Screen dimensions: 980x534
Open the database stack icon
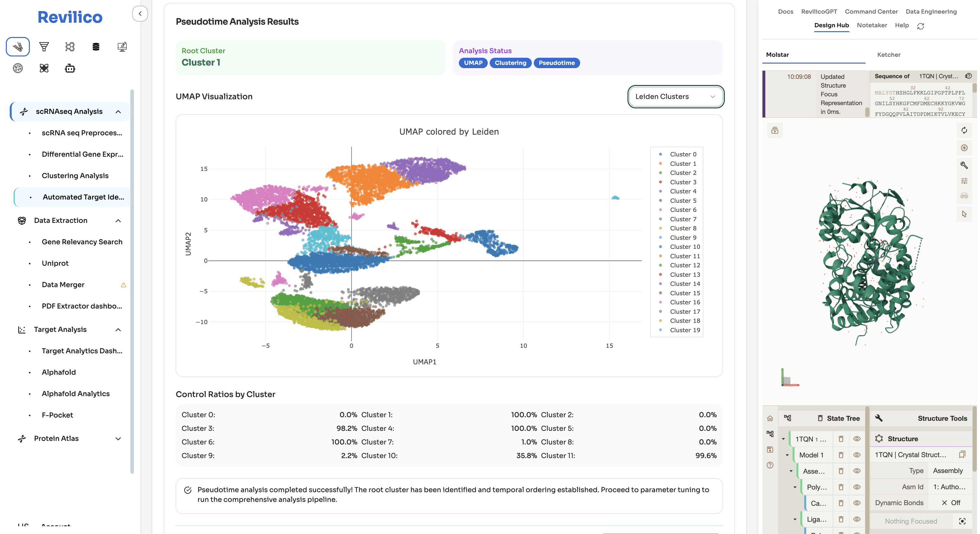(96, 47)
